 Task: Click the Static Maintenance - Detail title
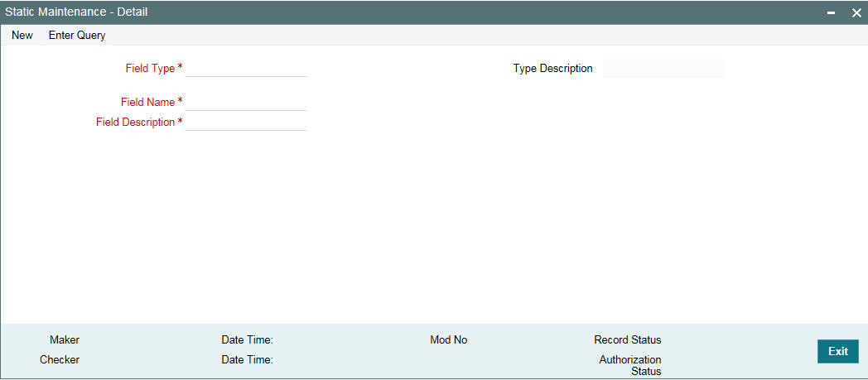(76, 12)
